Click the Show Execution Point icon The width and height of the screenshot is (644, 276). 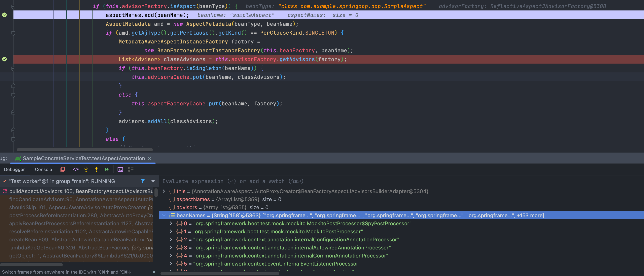pos(62,170)
